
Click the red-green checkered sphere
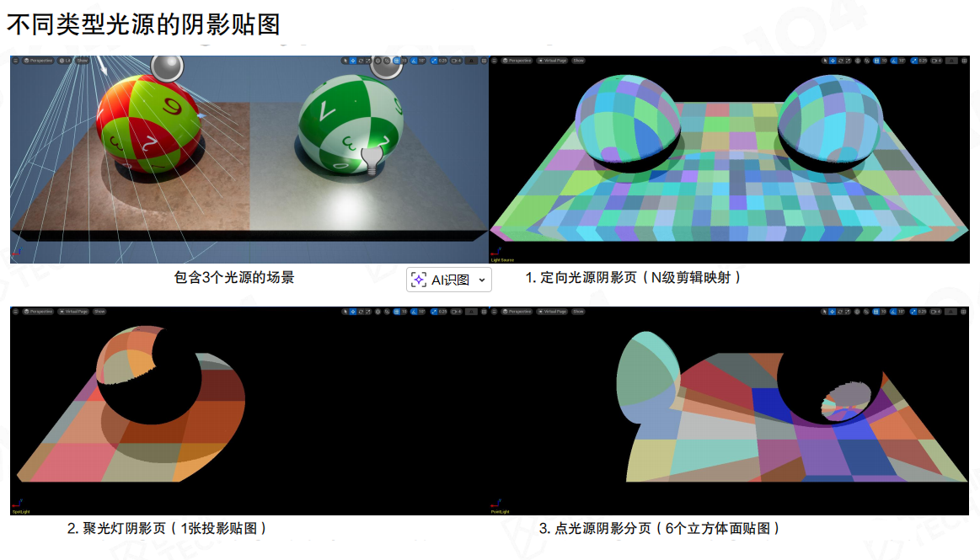coord(150,121)
